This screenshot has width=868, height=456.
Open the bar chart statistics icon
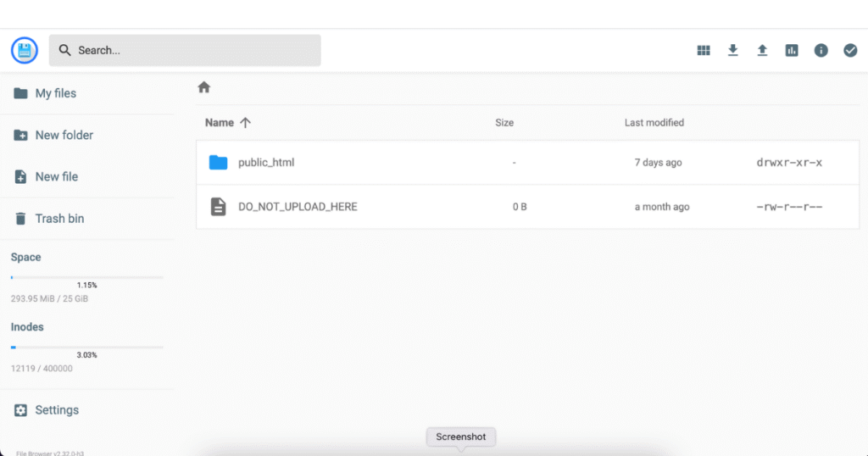(792, 50)
